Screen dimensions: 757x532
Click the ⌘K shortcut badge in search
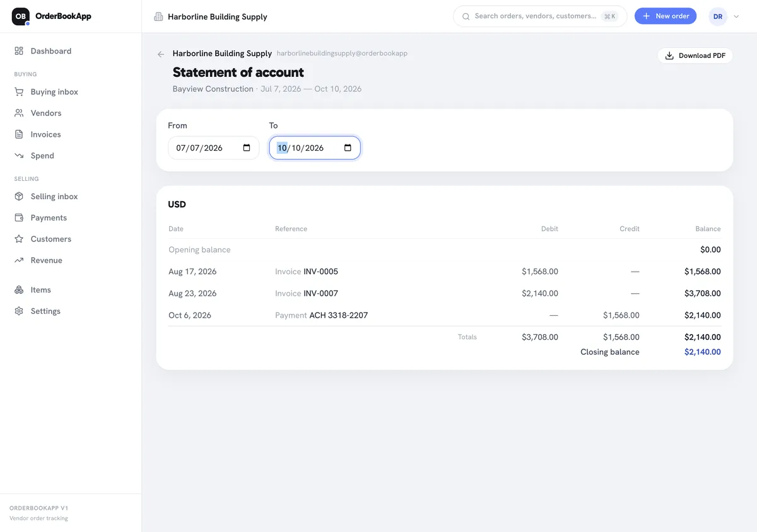point(609,16)
